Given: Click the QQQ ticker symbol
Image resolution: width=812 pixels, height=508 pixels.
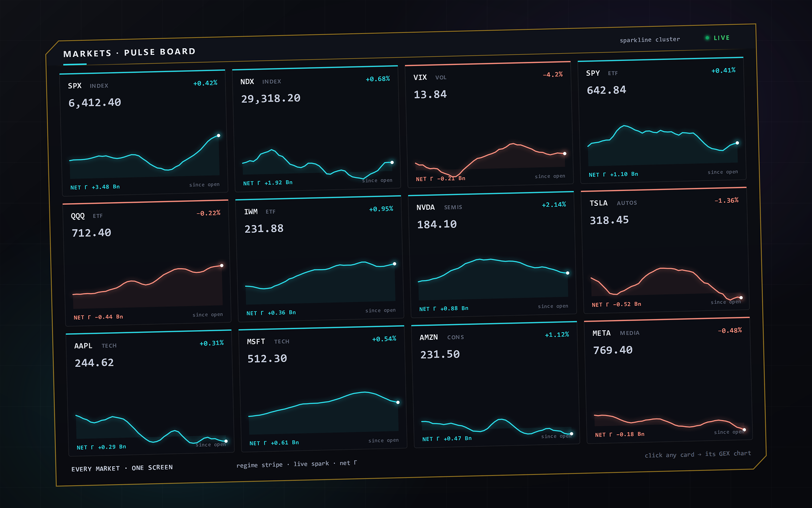Looking at the screenshot, I should pos(78,216).
